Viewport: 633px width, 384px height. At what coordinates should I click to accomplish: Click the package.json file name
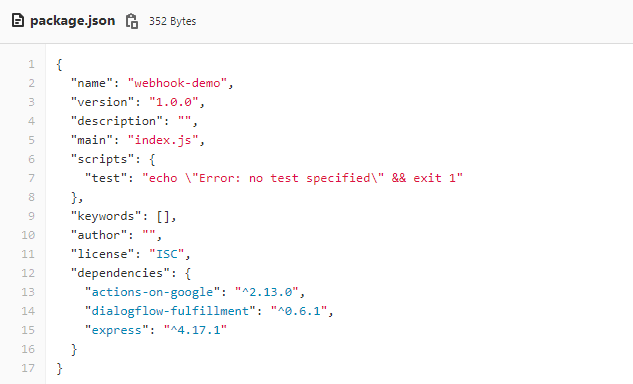[73, 21]
